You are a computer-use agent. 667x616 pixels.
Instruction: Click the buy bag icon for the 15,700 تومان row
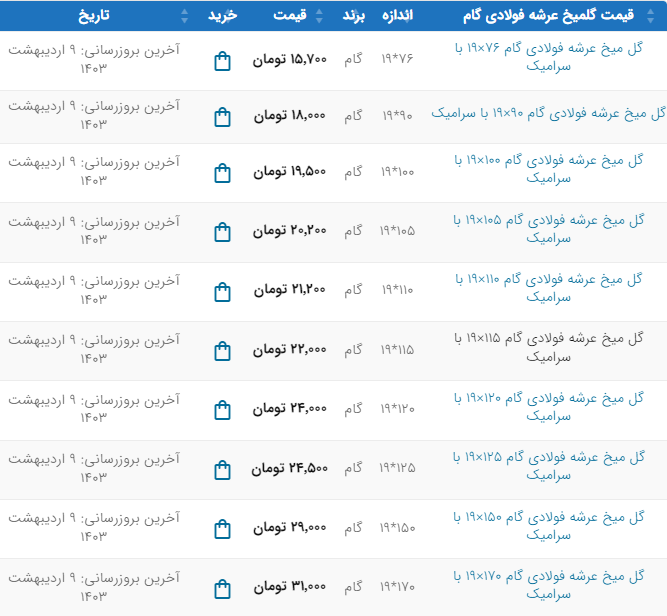tap(222, 61)
